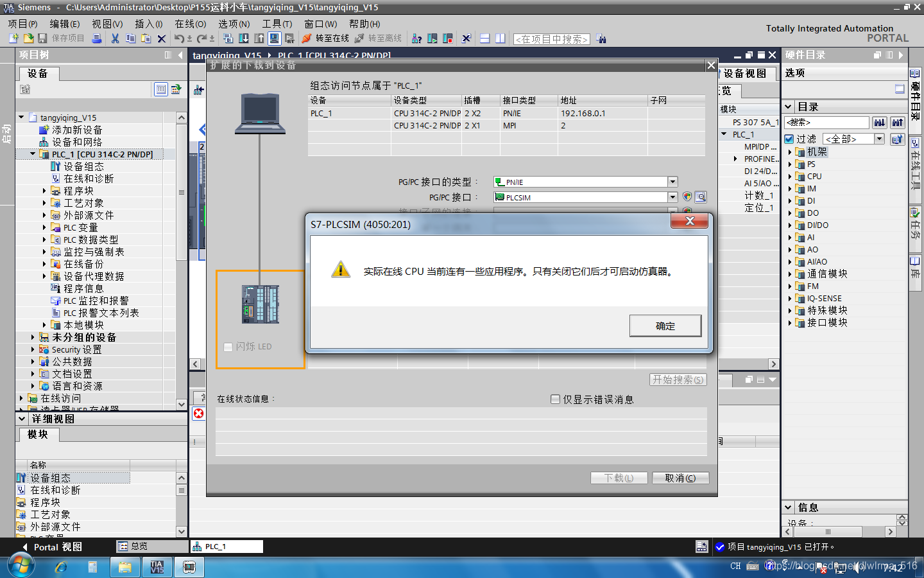Click the search icon beside project search box

(601, 39)
